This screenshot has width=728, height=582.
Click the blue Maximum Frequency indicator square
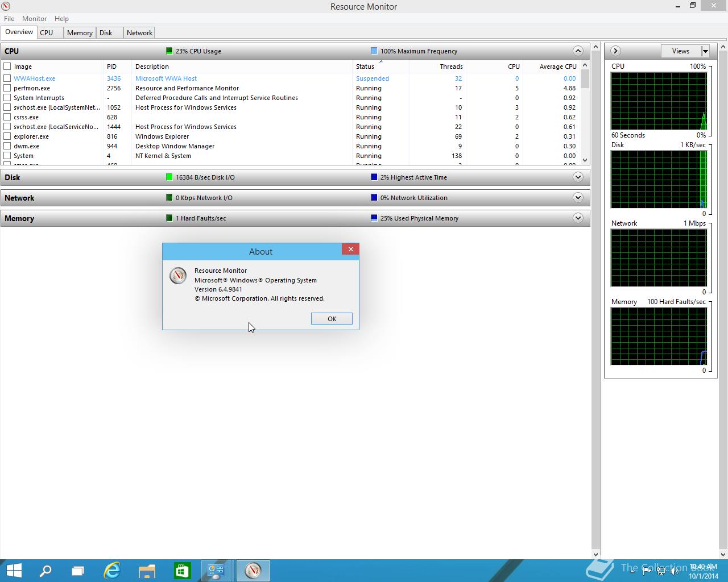click(374, 51)
